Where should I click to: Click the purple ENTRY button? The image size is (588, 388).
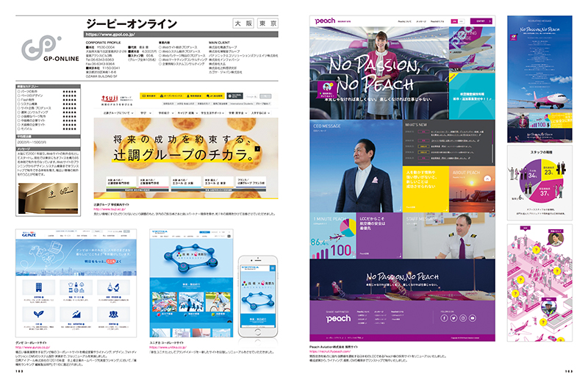[x=481, y=21]
